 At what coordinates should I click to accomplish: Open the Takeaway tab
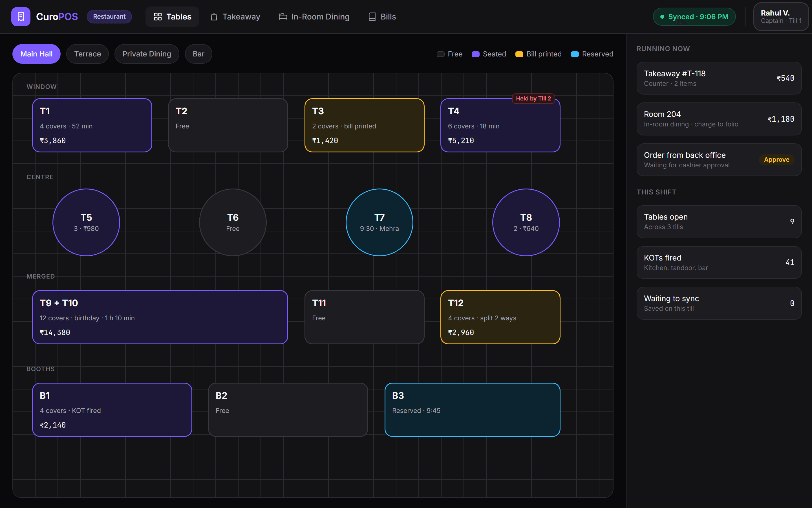coord(235,16)
